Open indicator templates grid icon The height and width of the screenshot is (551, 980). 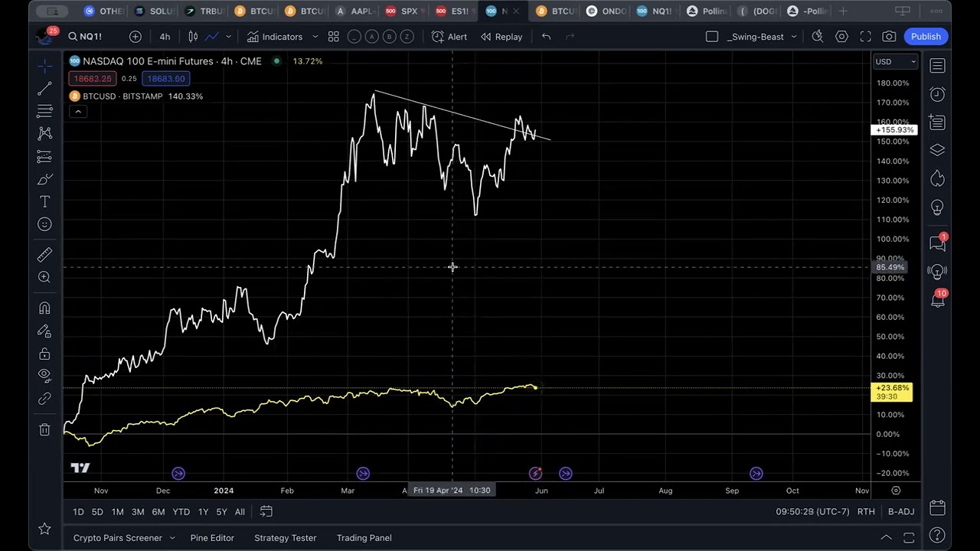click(334, 37)
